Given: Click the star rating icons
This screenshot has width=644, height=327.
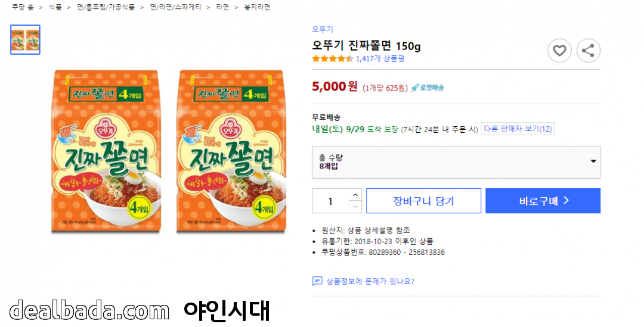Looking at the screenshot, I should 332,58.
